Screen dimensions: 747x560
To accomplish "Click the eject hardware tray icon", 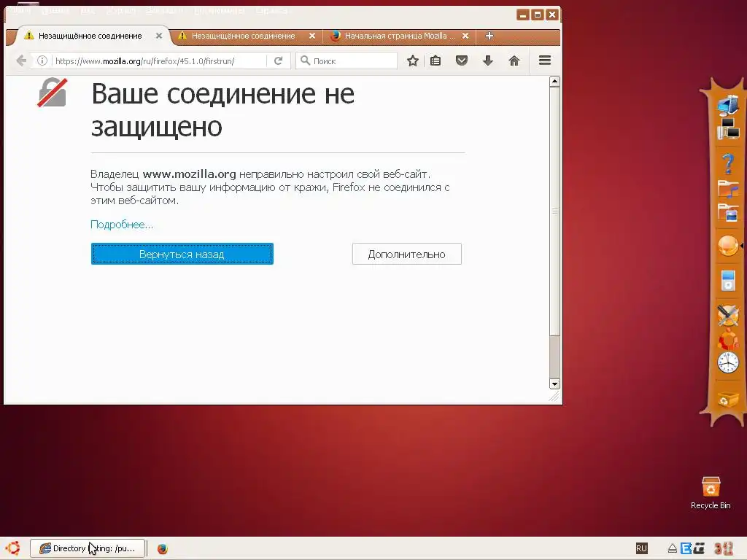I will pos(672,548).
